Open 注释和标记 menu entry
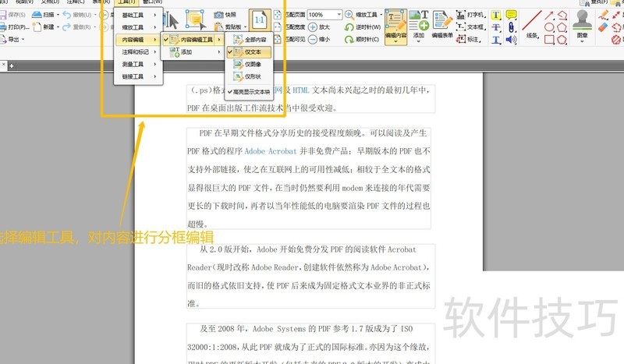The image size is (624, 364). (138, 52)
